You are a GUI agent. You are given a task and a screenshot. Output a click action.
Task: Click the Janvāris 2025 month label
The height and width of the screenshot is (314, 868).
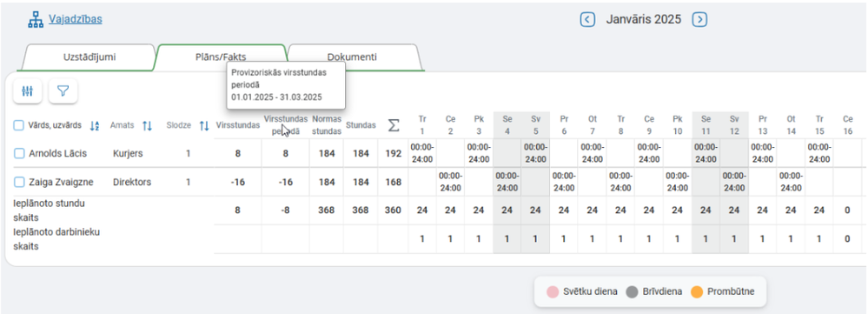(x=643, y=19)
